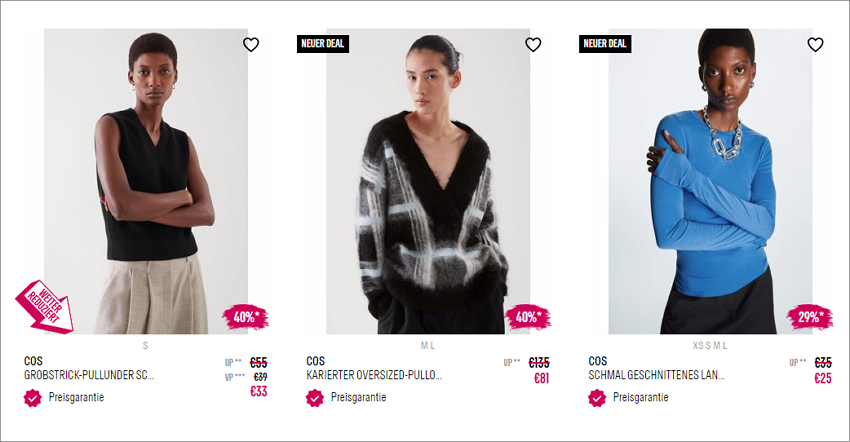Viewport: 850px width, 442px height.
Task: View the black knit vest product image
Action: 146,181
